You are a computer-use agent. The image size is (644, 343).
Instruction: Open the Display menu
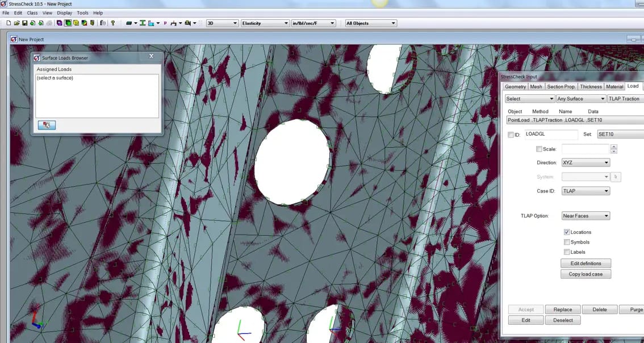[x=64, y=12]
